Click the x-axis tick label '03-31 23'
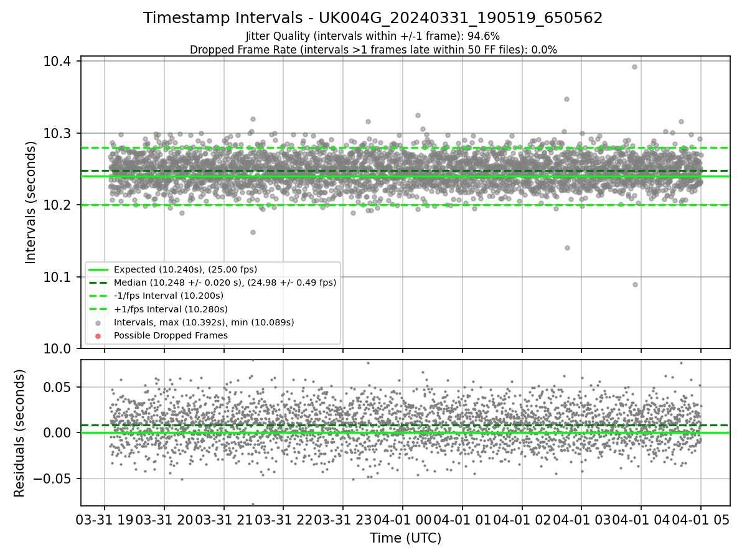The width and height of the screenshot is (747, 560). tap(343, 520)
